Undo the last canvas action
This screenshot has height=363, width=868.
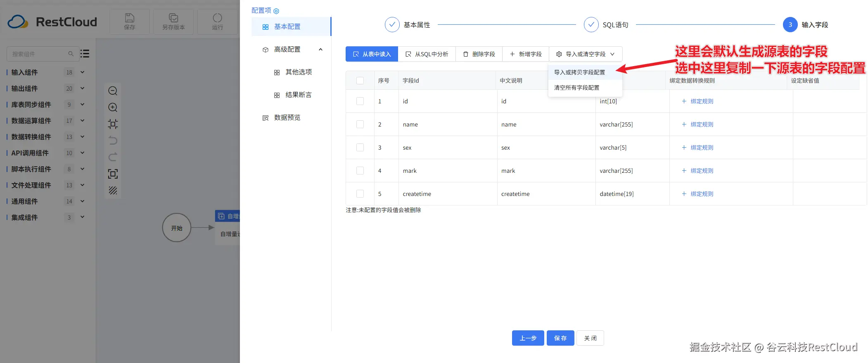coord(113,141)
